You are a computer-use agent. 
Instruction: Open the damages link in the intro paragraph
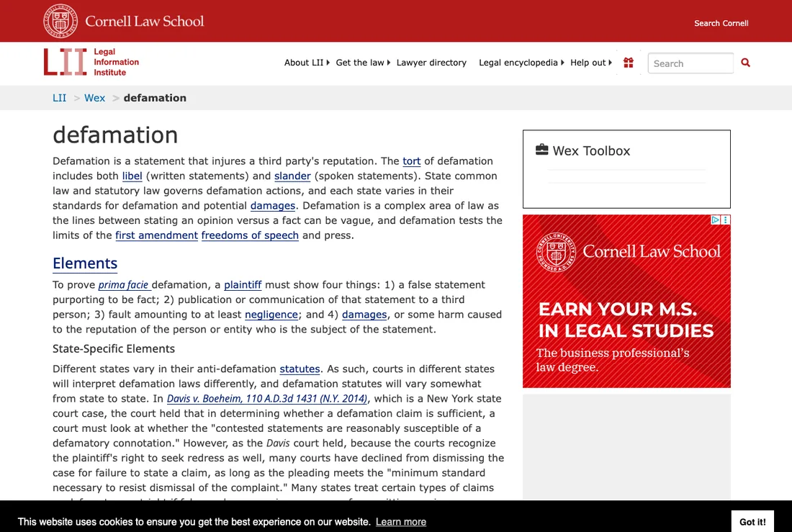pos(273,206)
